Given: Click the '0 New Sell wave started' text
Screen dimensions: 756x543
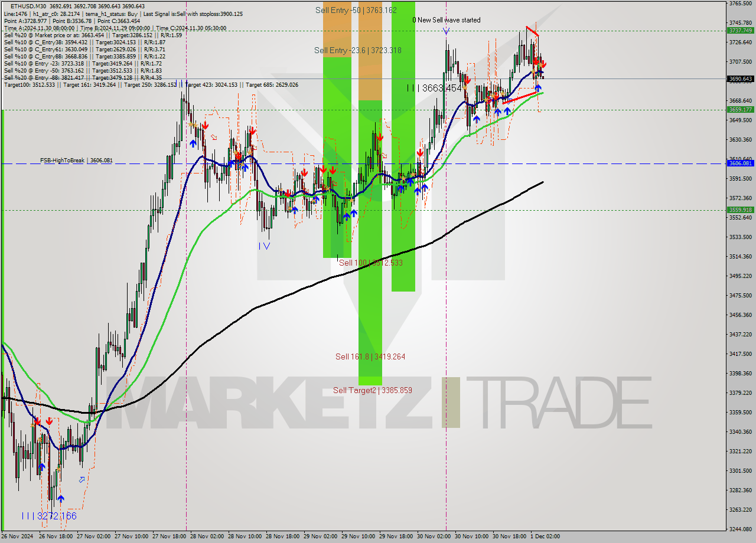Looking at the screenshot, I should coord(447,20).
